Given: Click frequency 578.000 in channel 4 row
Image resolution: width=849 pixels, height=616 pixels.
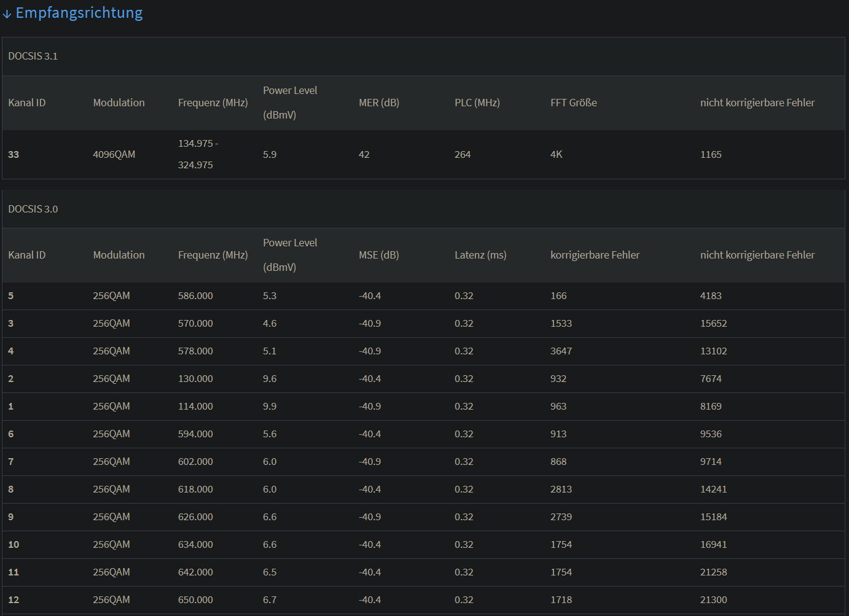Looking at the screenshot, I should [x=195, y=351].
